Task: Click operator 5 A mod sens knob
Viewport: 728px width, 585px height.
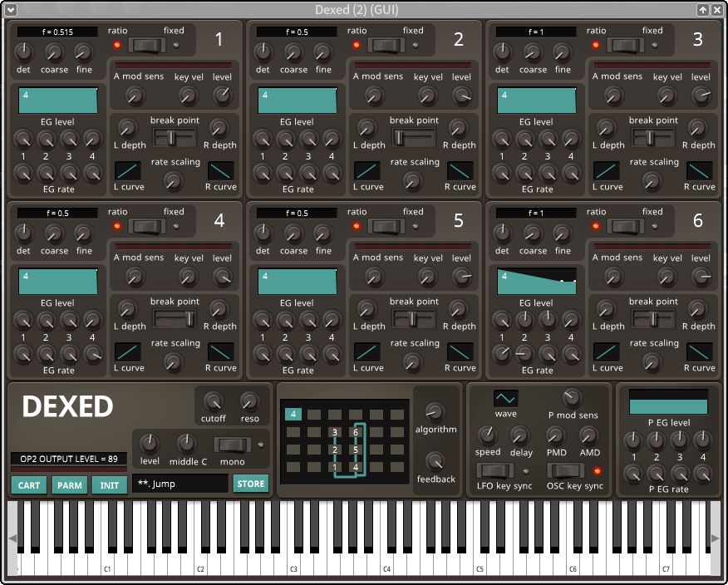Action: [374, 277]
